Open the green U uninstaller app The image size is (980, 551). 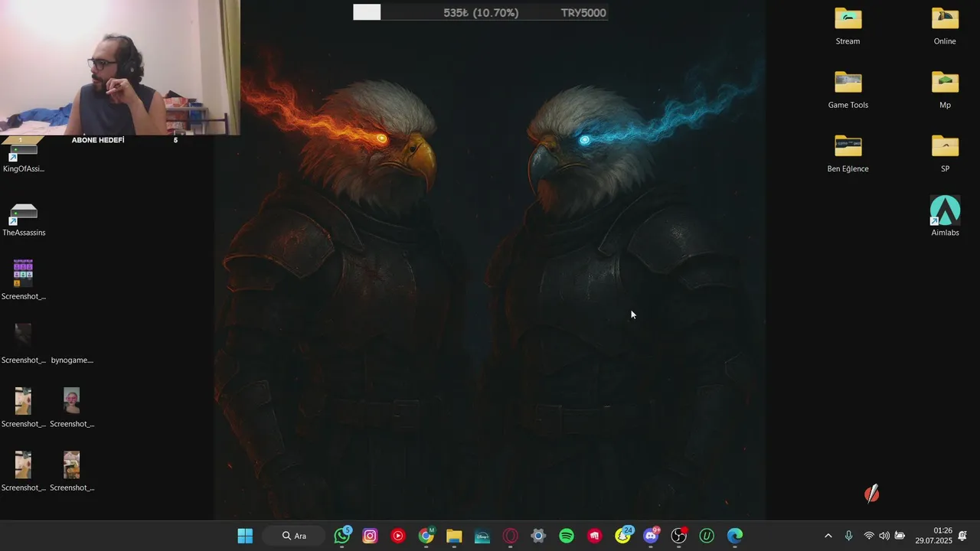click(707, 536)
